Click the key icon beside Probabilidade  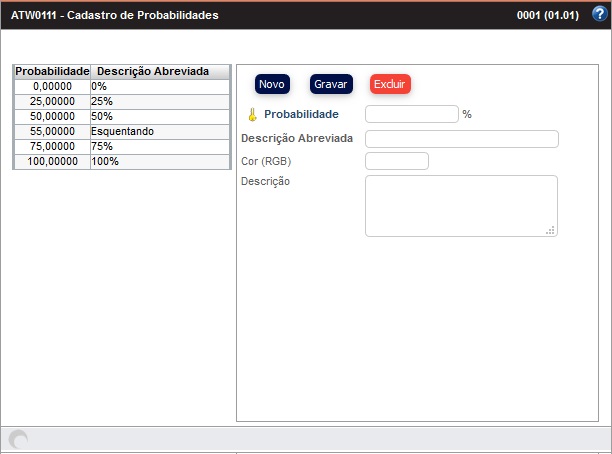pos(252,115)
